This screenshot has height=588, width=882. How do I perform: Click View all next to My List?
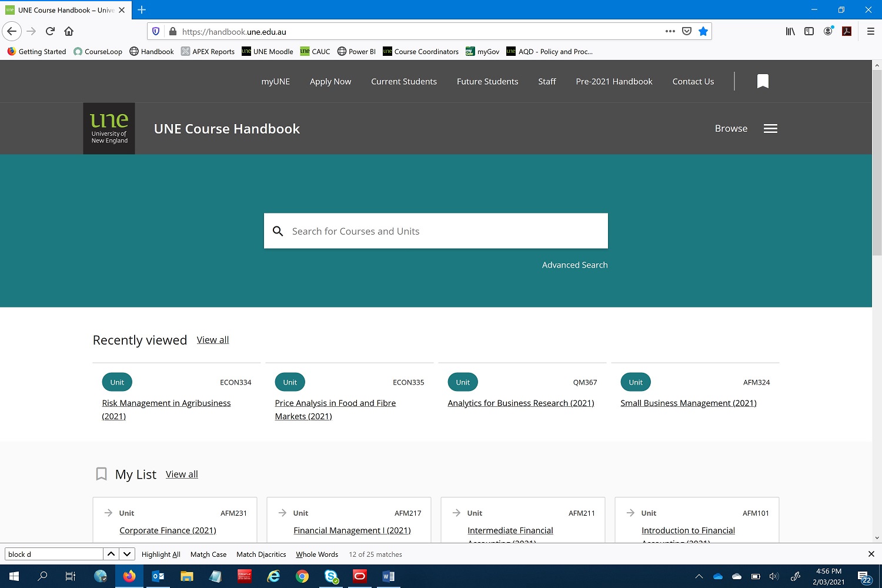[182, 475]
